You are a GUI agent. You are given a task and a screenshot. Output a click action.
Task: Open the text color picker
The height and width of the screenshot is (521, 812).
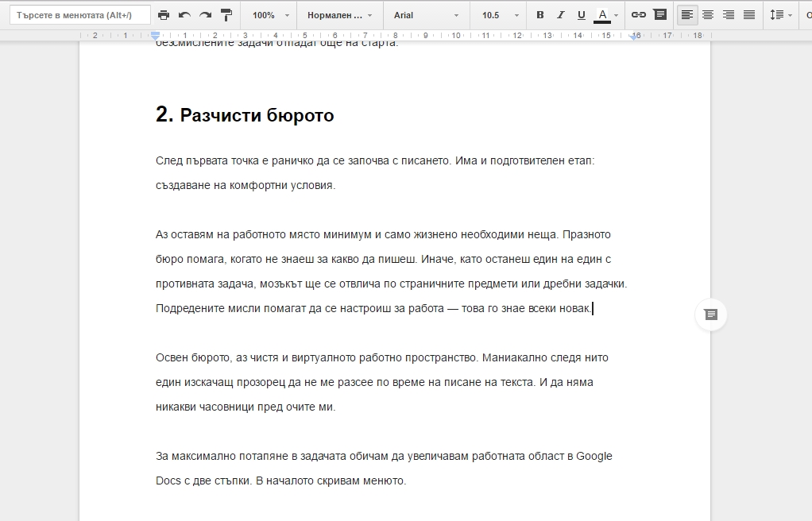(x=606, y=15)
